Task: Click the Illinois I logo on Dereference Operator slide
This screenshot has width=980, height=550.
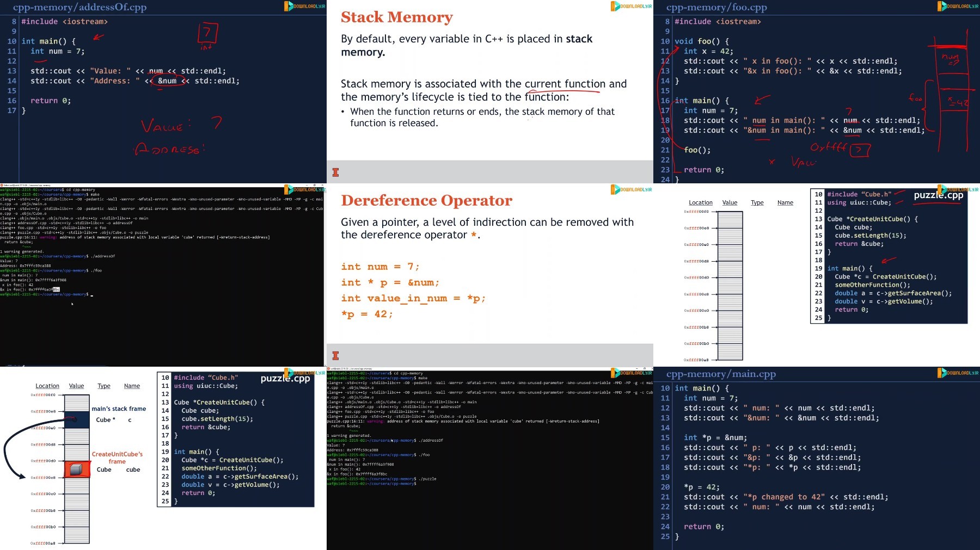Action: pyautogui.click(x=335, y=356)
